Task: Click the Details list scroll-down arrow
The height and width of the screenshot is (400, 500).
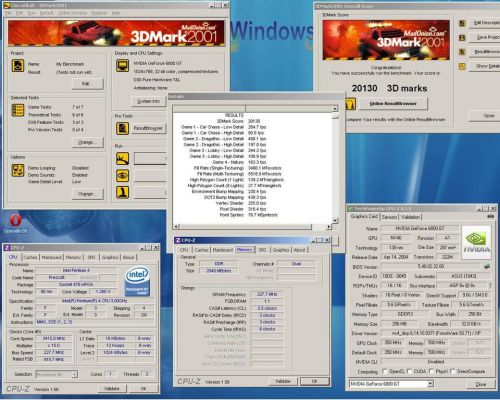Action: [335, 221]
